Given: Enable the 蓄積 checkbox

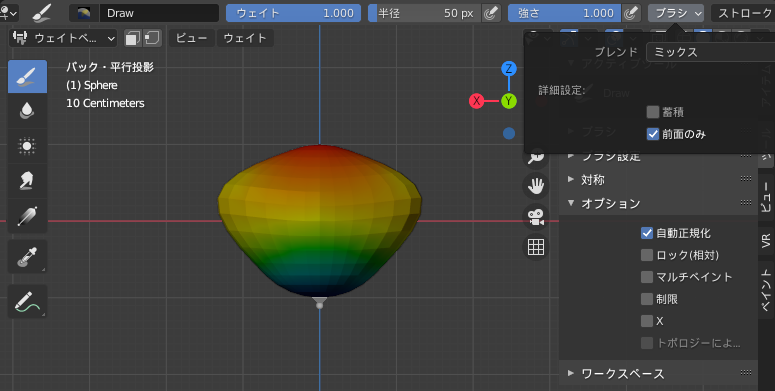Looking at the screenshot, I should tap(653, 112).
